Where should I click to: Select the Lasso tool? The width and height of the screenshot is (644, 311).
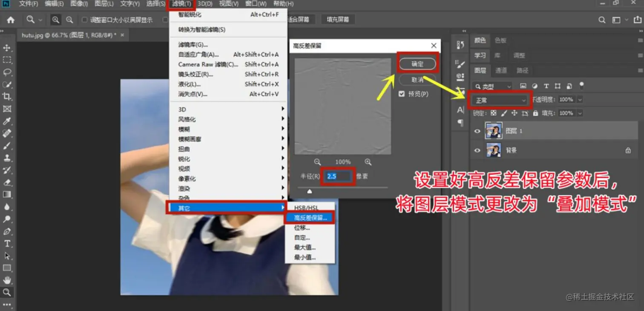click(7, 72)
